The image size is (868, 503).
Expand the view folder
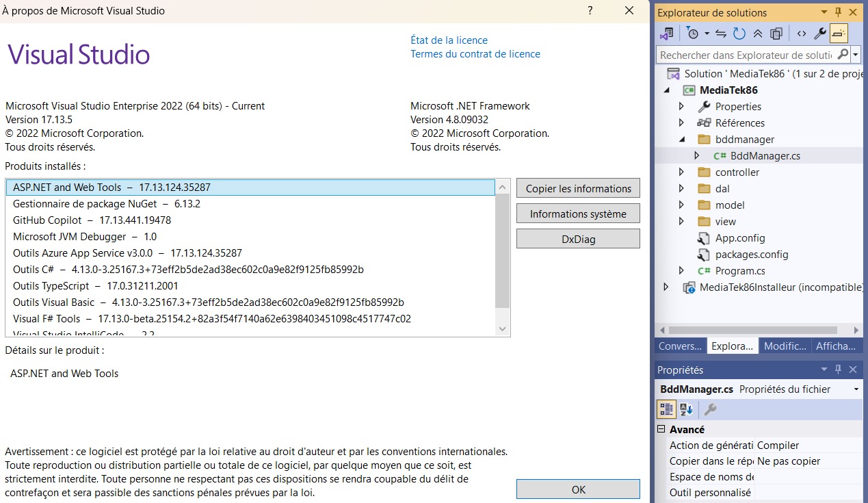tap(681, 222)
